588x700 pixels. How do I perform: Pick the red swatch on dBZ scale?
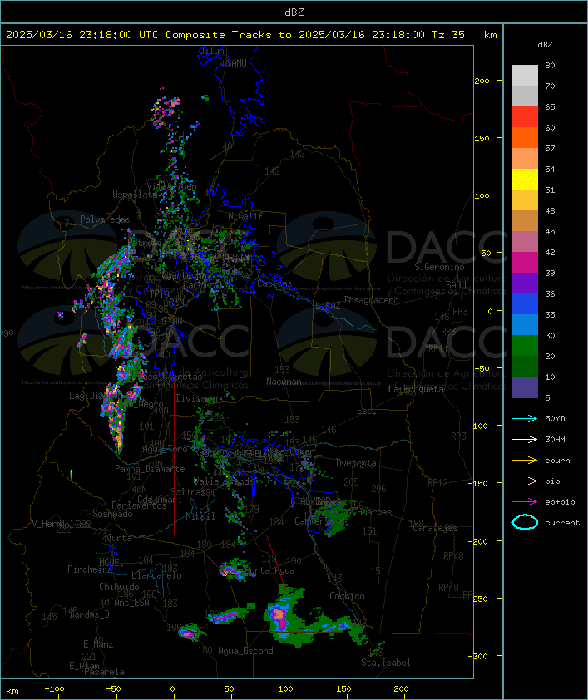click(x=525, y=116)
